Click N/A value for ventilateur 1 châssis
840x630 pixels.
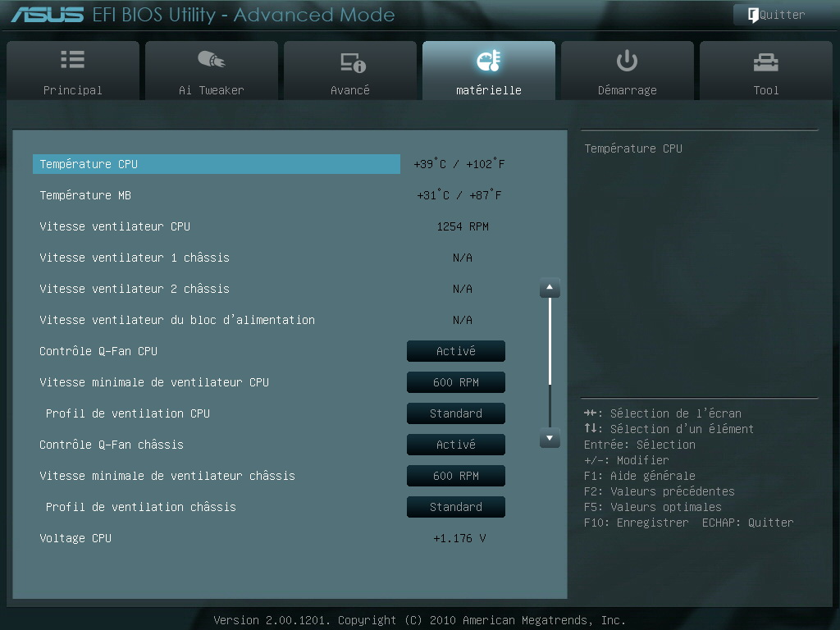tap(463, 258)
